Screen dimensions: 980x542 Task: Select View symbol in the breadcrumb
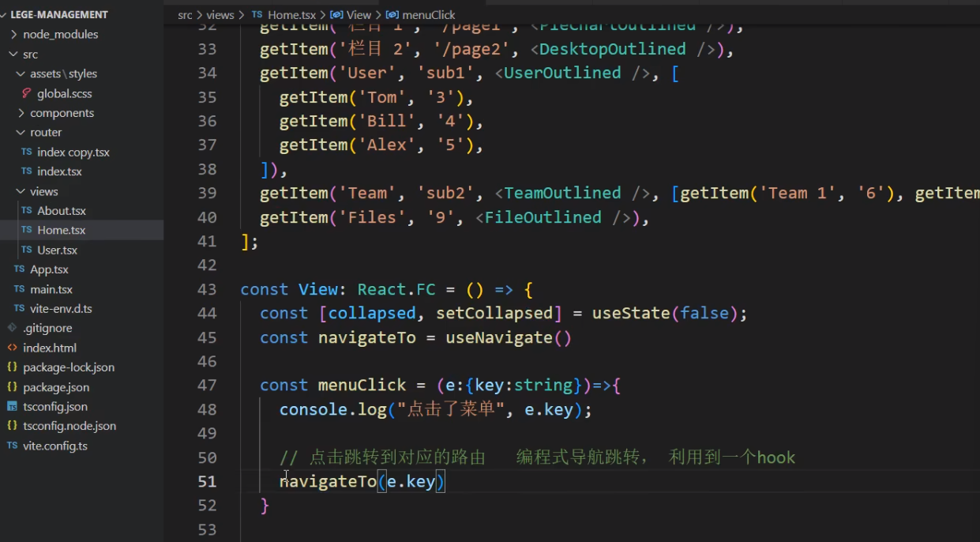click(x=359, y=15)
